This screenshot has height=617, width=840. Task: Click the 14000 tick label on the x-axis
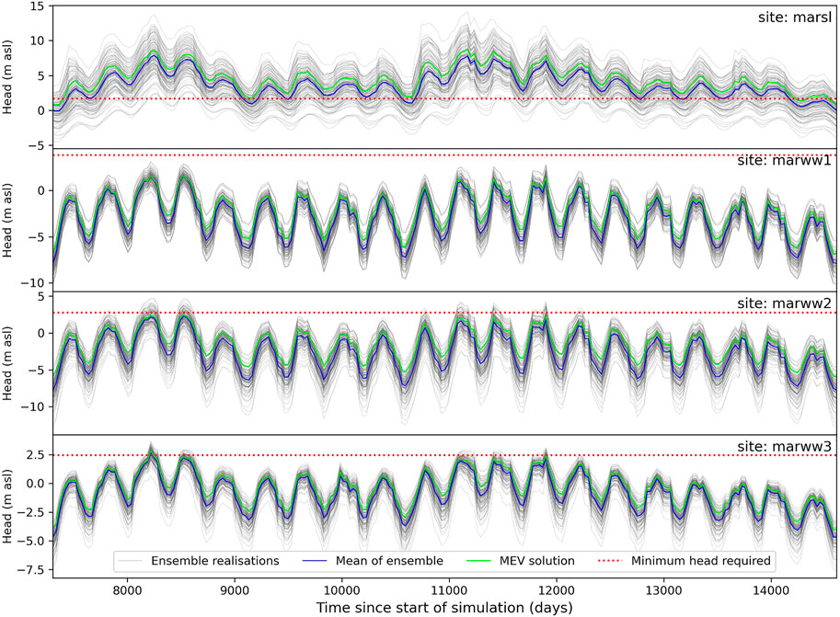(771, 590)
